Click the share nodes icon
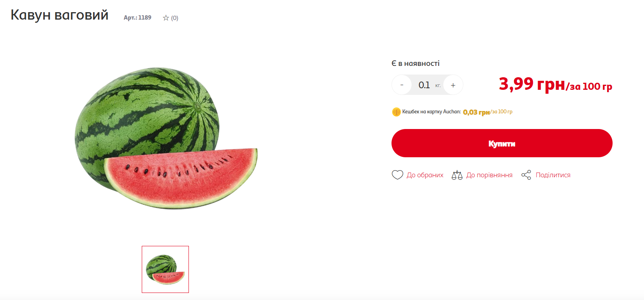 point(526,175)
